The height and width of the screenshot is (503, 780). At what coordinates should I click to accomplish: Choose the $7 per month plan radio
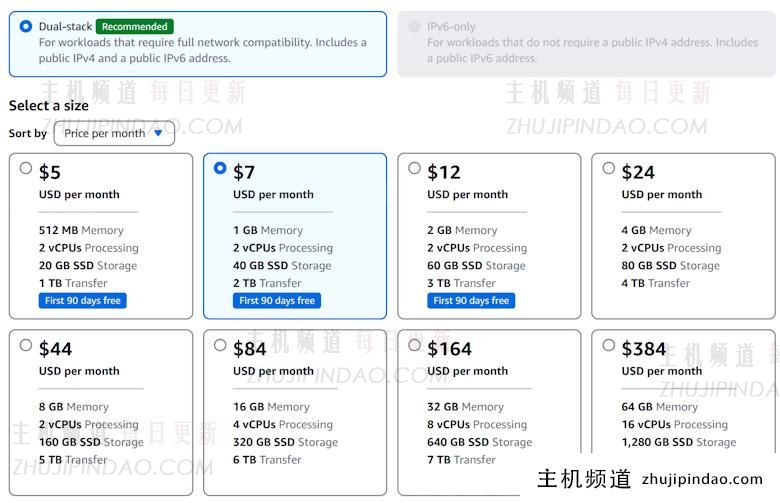(220, 168)
